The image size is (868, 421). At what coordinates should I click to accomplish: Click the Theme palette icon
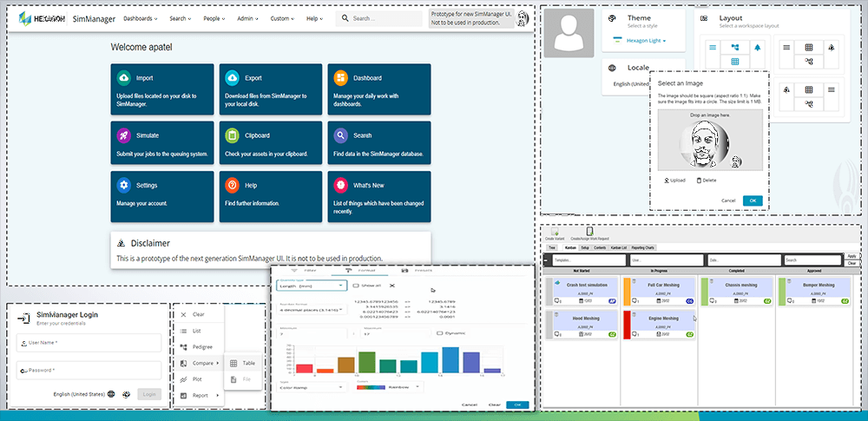[612, 18]
